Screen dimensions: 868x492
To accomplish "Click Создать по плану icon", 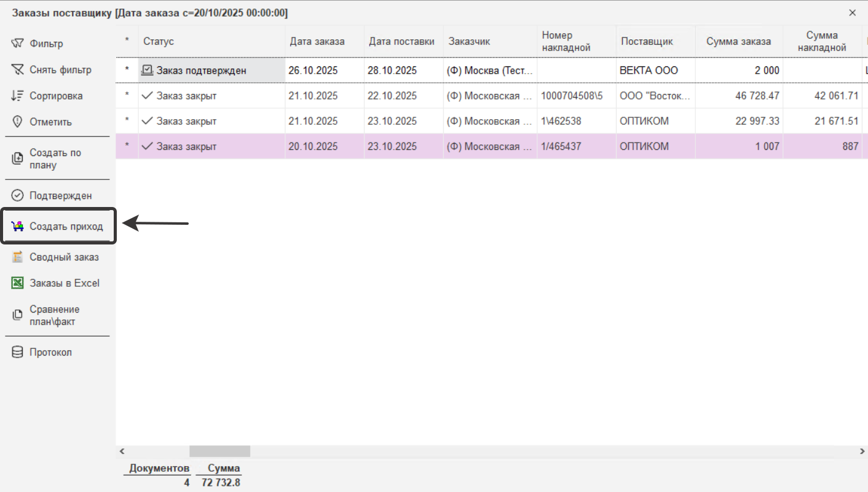I will (18, 159).
